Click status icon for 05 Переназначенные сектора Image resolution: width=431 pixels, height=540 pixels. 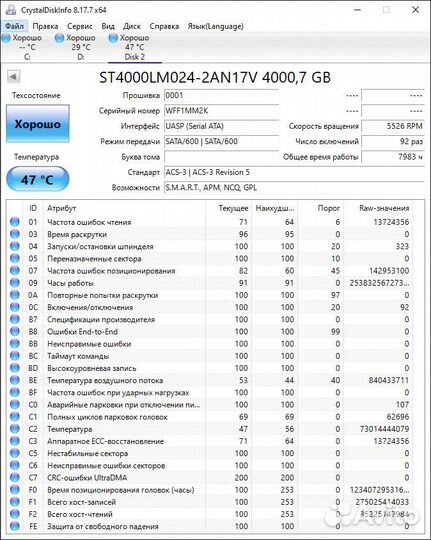(14, 258)
